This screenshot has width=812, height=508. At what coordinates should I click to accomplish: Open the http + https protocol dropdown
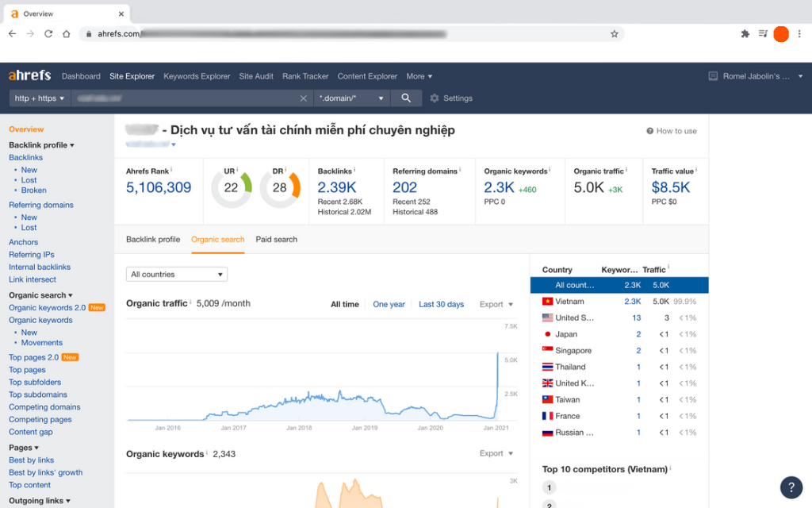(40, 98)
